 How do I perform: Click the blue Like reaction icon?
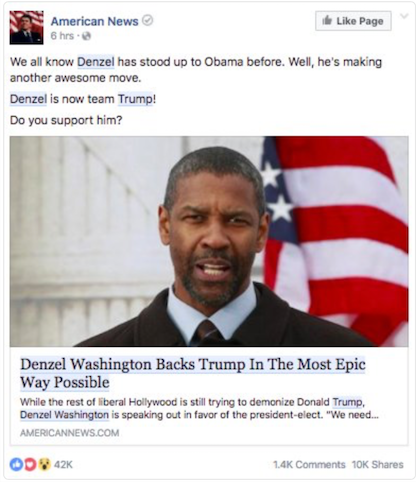tap(16, 464)
